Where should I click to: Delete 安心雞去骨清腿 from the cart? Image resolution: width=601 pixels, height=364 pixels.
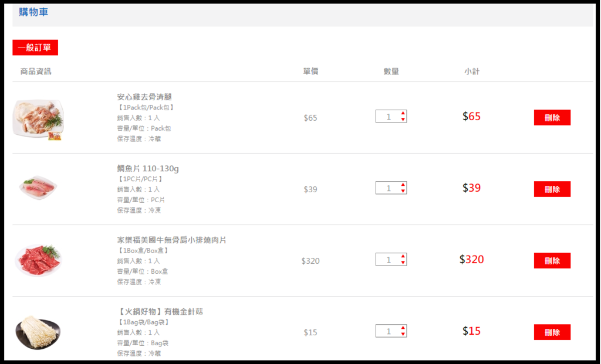click(552, 117)
